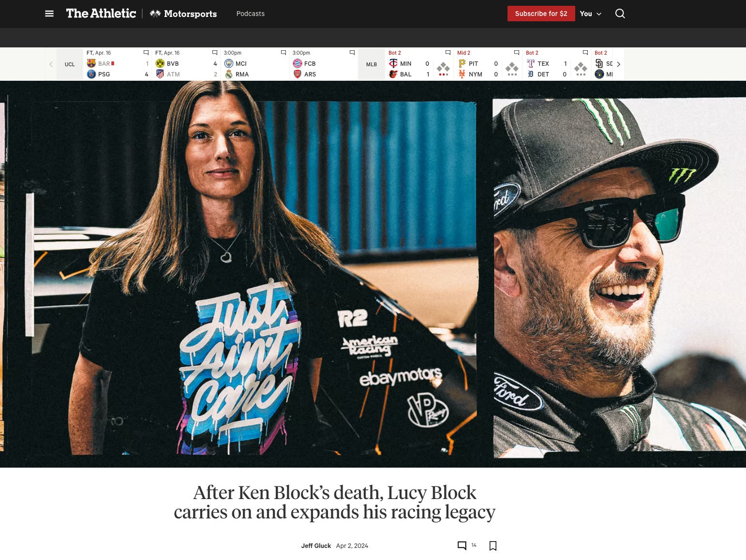Bookmark this article
Screen dimensions: 746x560
(493, 545)
